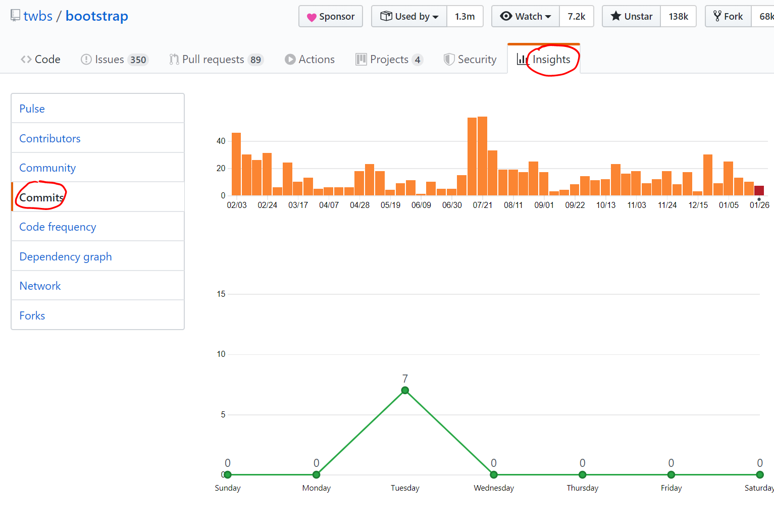Click the Unstar star icon
This screenshot has width=774, height=532.
616,16
